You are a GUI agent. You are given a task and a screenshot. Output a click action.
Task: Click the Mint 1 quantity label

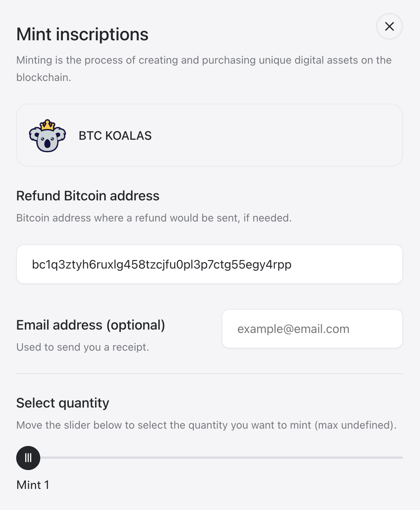point(33,485)
